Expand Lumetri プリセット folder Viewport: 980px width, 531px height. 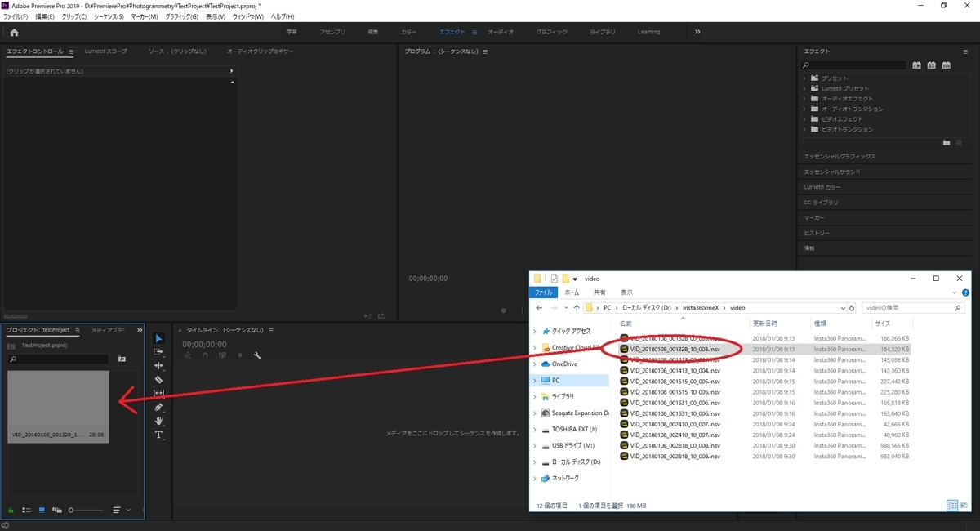804,88
